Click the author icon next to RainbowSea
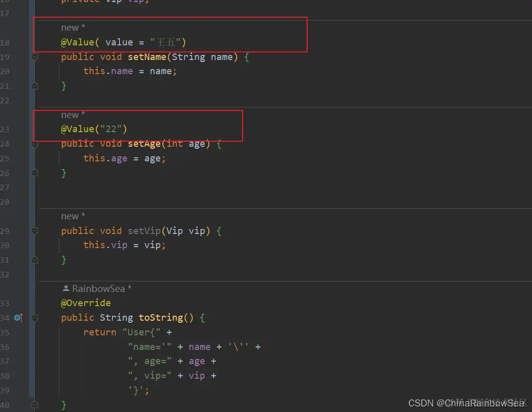This screenshot has height=412, width=532. tap(66, 288)
